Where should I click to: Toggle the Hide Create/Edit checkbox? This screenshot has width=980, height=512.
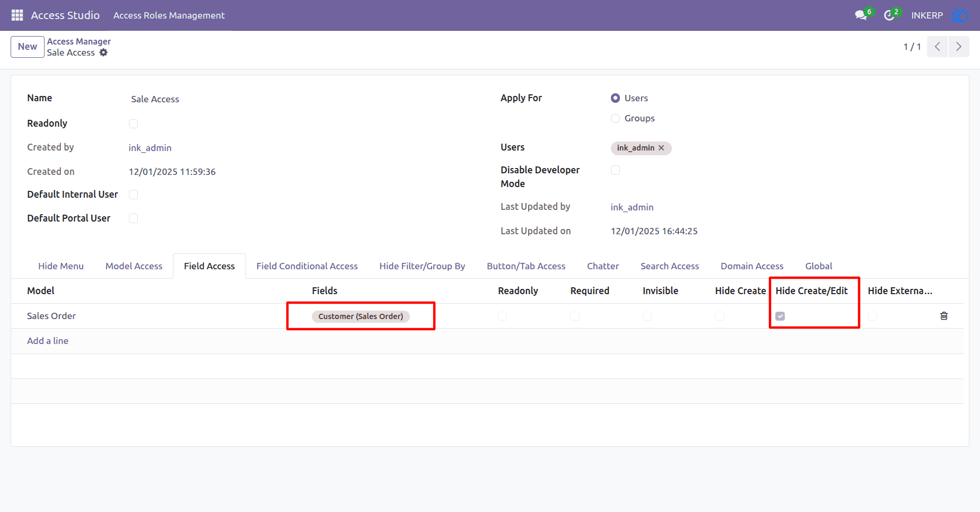click(780, 316)
